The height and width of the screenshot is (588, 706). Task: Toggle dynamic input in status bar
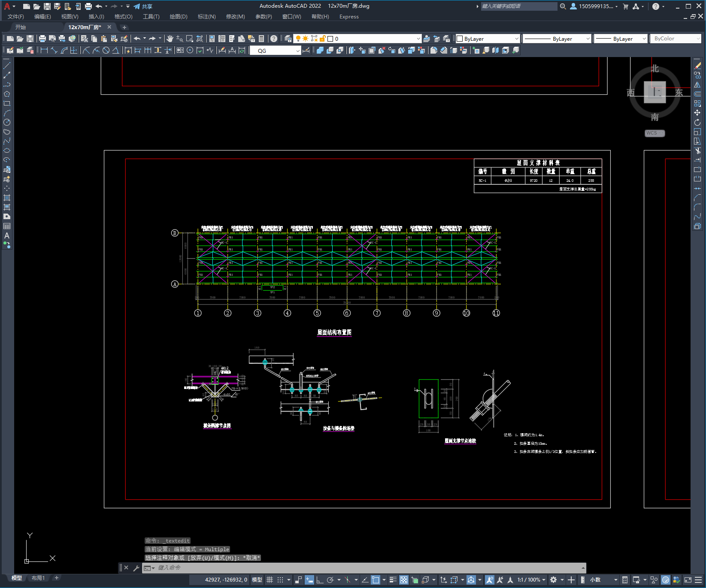pos(309,580)
